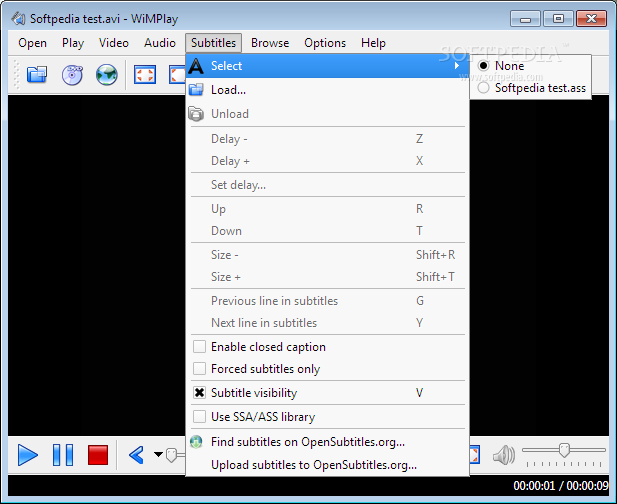
Task: Minimize the WiMPlay window
Action: pyautogui.click(x=525, y=18)
